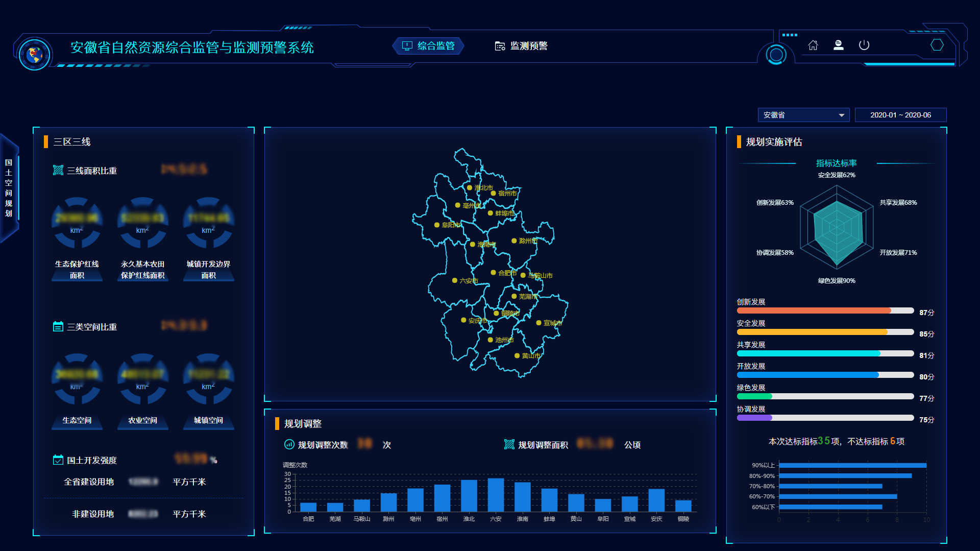This screenshot has width=980, height=551.
Task: Click the 规划实施评估 panel title
Action: tap(773, 142)
